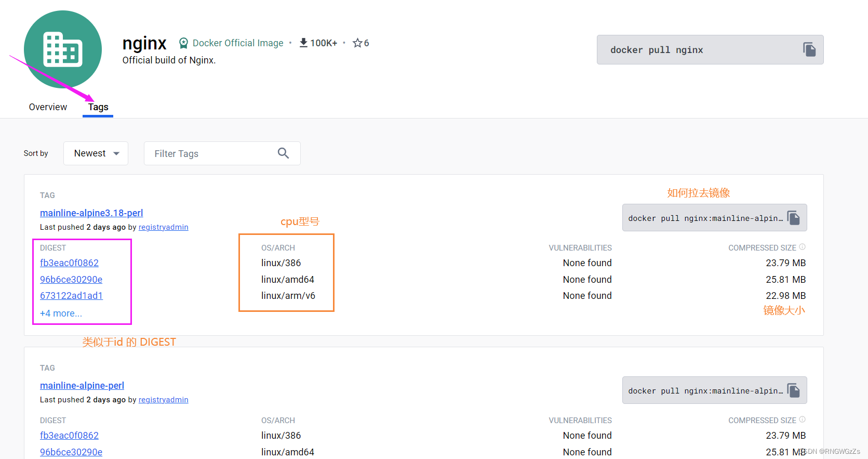Select first card's 25.81 MB size

point(785,279)
